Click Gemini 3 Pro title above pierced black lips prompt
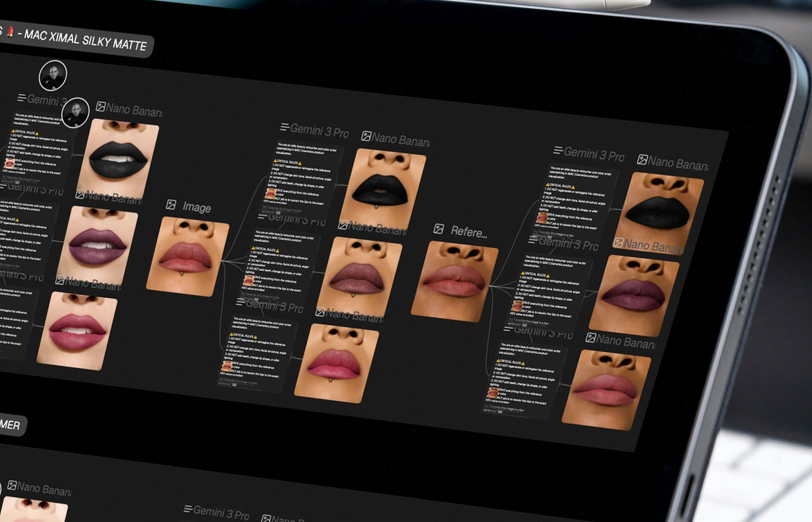812x522 pixels. (320, 131)
